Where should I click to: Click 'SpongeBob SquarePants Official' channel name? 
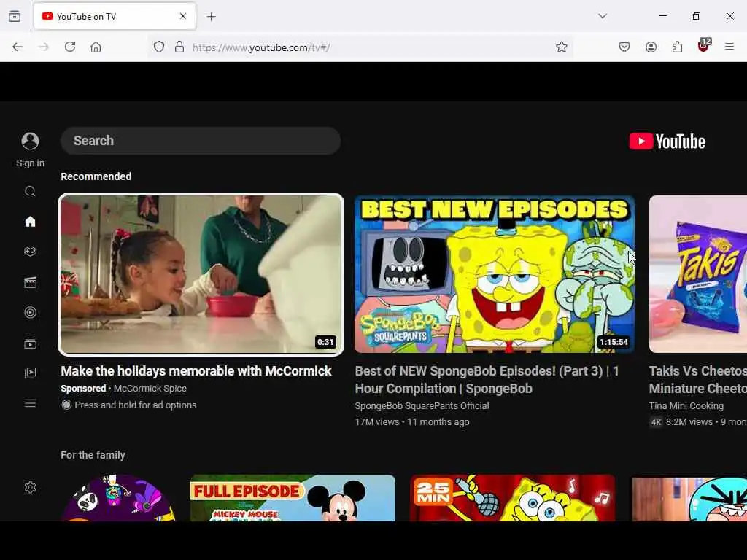[x=422, y=405]
